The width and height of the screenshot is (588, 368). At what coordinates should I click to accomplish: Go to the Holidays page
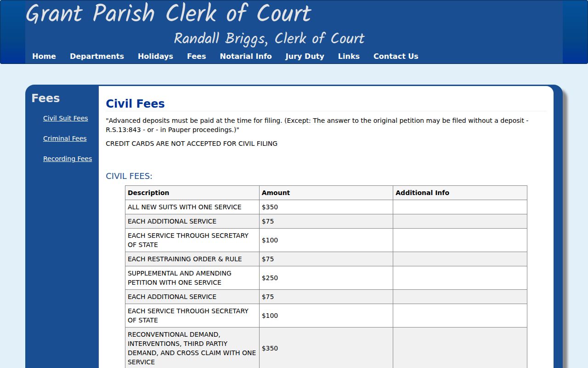click(155, 56)
